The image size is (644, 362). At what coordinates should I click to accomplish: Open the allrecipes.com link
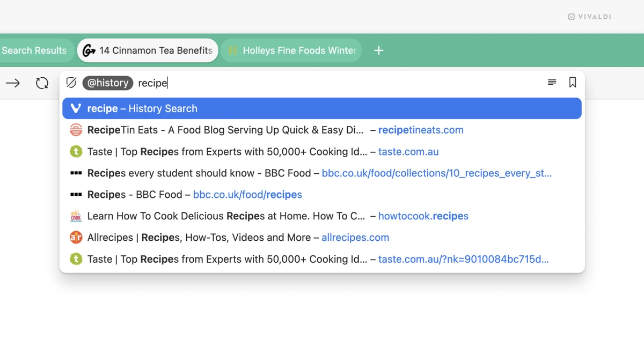(355, 237)
